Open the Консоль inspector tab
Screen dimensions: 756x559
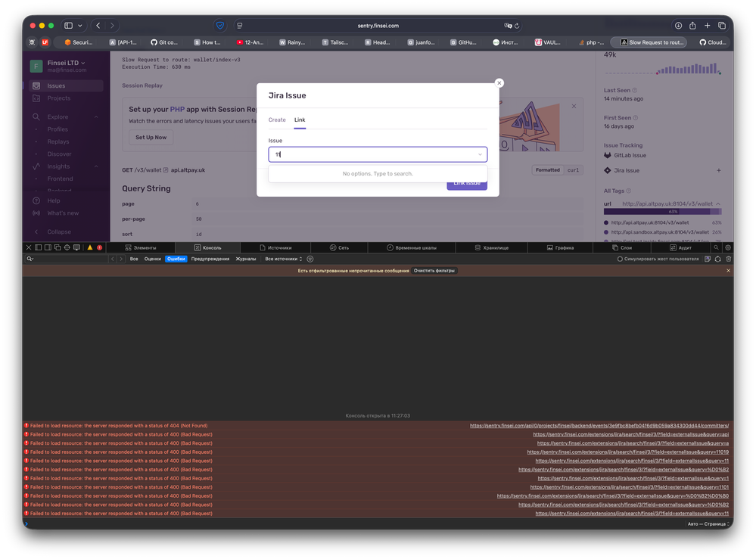coord(208,247)
